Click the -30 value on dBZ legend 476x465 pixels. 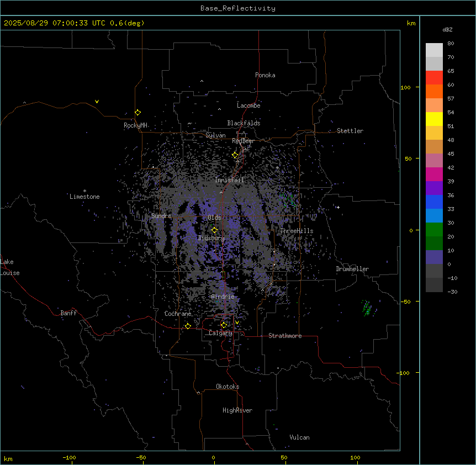click(x=452, y=292)
